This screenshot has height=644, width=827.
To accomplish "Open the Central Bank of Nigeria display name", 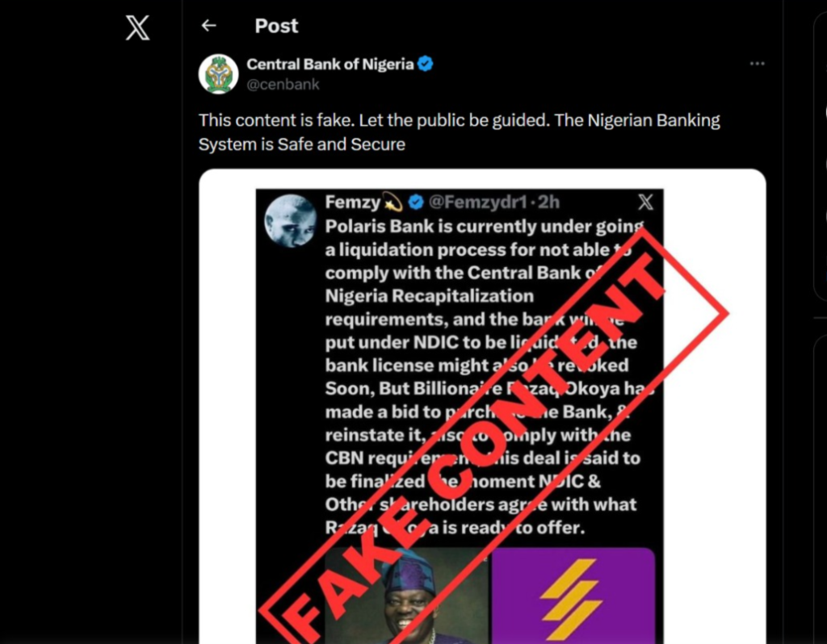I will 330,65.
